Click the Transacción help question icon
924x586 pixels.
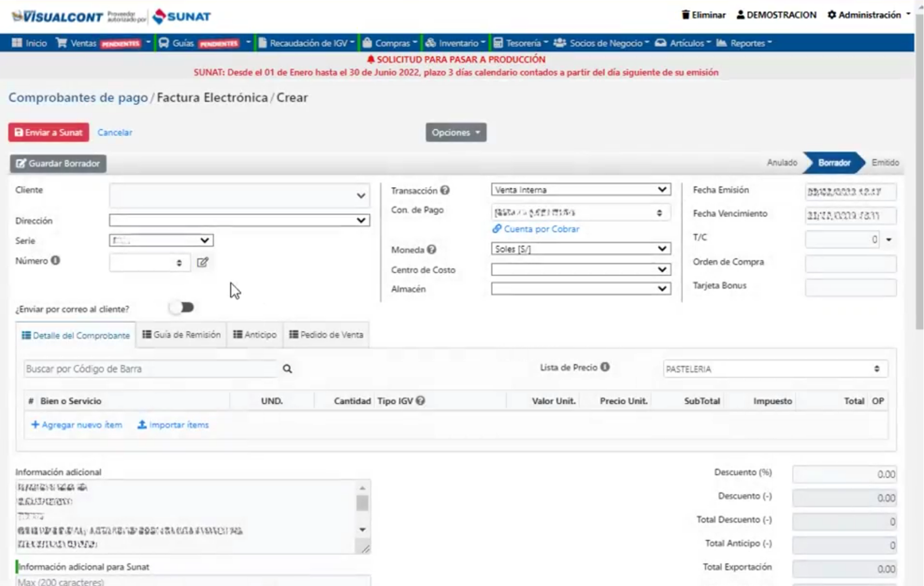pyautogui.click(x=445, y=190)
